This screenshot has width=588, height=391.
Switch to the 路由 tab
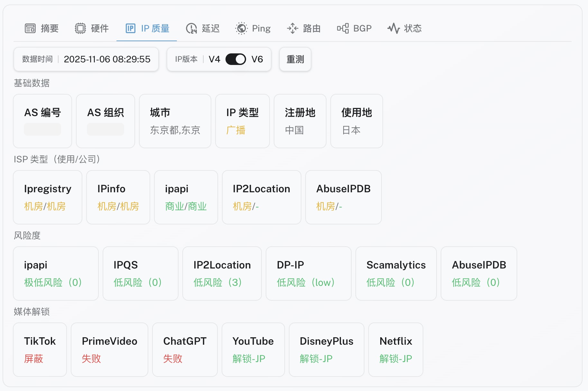click(x=311, y=28)
